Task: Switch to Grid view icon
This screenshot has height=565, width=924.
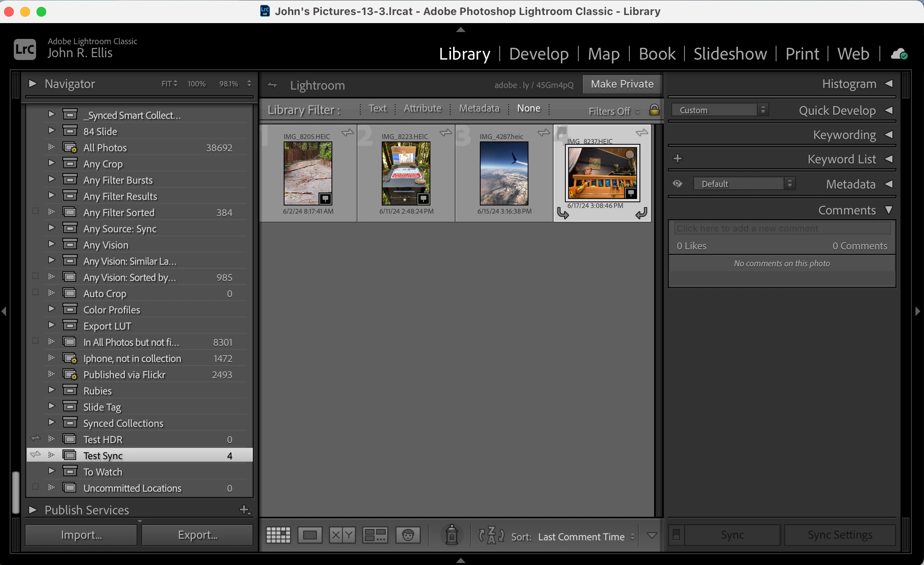Action: point(278,535)
